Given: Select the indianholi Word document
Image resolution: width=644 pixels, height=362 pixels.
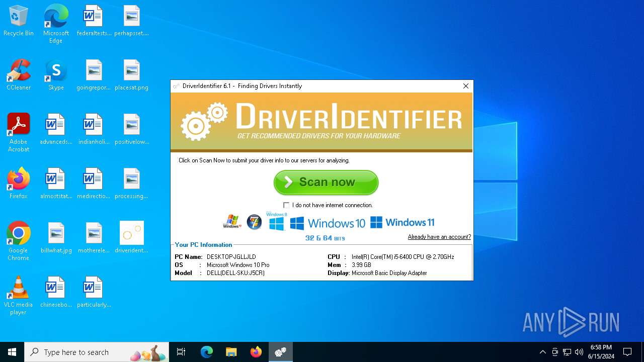Looking at the screenshot, I should pos(94,130).
